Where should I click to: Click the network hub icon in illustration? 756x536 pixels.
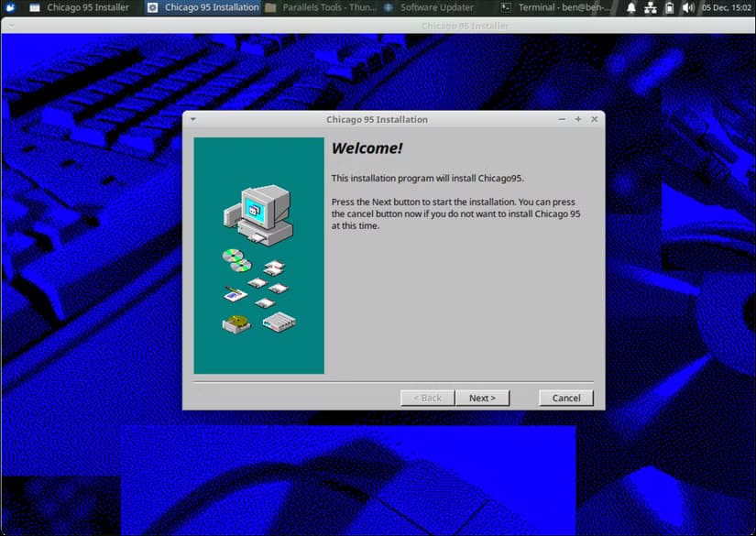279,322
